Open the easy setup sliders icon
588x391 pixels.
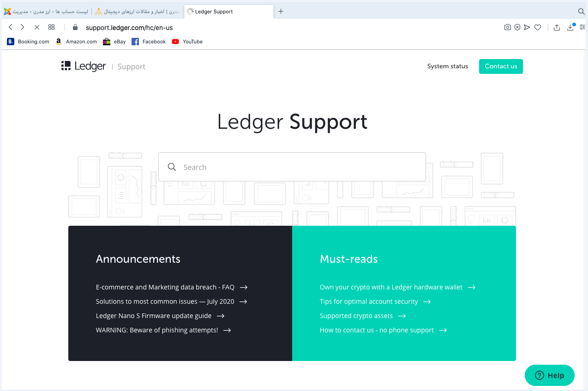(x=582, y=27)
